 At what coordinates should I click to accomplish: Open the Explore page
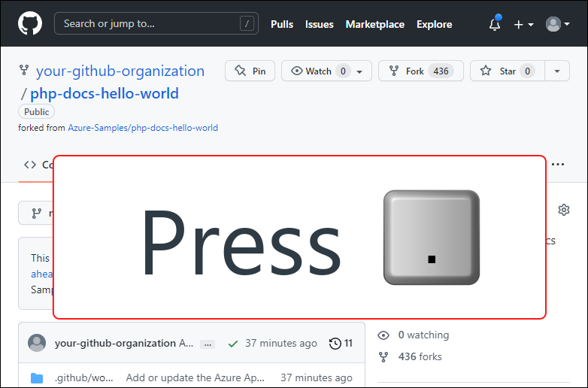(x=435, y=24)
